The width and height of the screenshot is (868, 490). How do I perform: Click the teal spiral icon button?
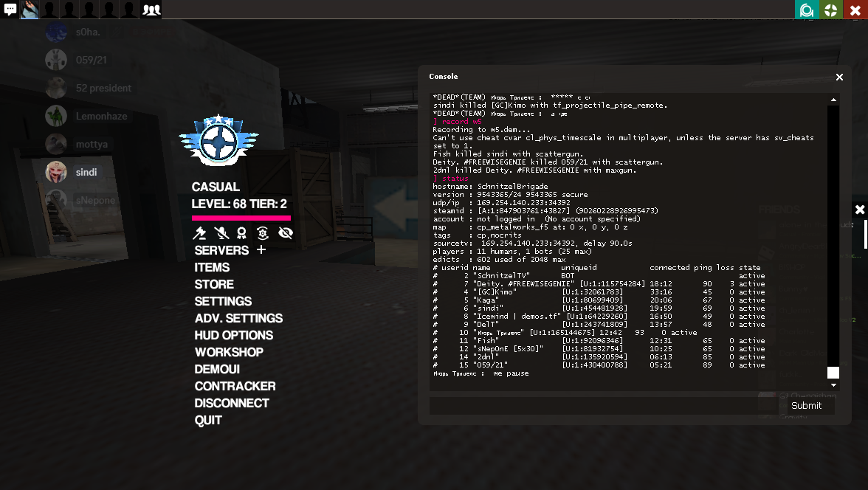(807, 10)
